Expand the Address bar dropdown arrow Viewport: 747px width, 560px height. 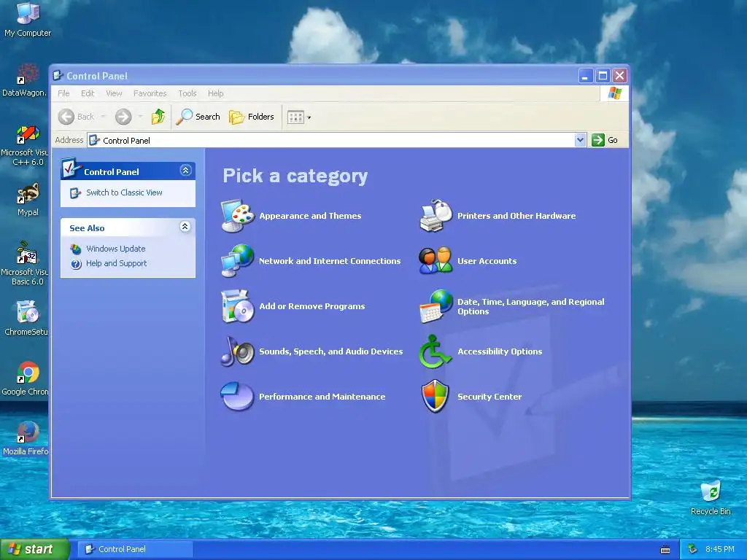[x=580, y=140]
